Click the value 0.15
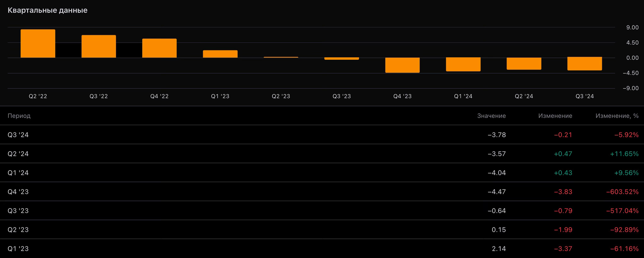This screenshot has width=644, height=258. [x=499, y=230]
